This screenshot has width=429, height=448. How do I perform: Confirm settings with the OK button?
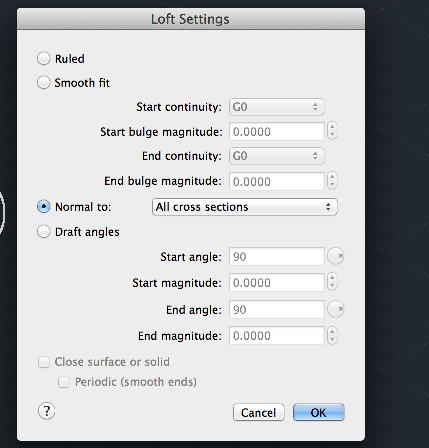[318, 413]
